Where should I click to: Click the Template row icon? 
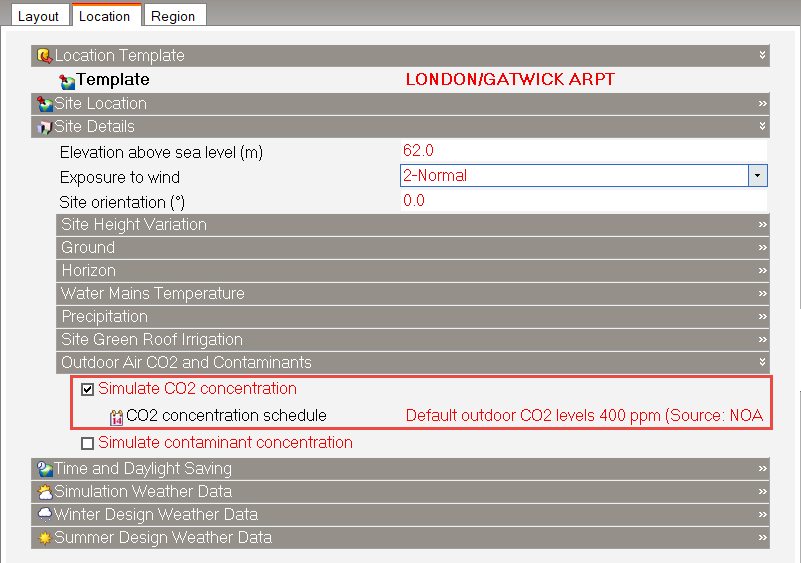pos(67,81)
